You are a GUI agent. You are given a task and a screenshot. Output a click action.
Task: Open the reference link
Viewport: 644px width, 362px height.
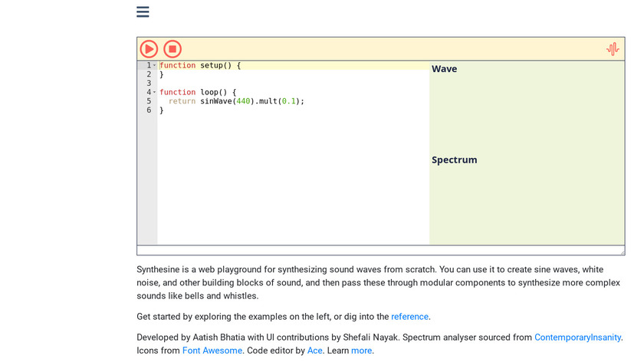coord(409,316)
